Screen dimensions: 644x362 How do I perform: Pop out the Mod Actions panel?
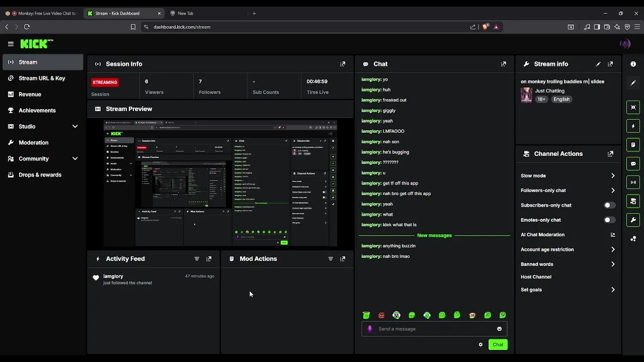pyautogui.click(x=343, y=258)
